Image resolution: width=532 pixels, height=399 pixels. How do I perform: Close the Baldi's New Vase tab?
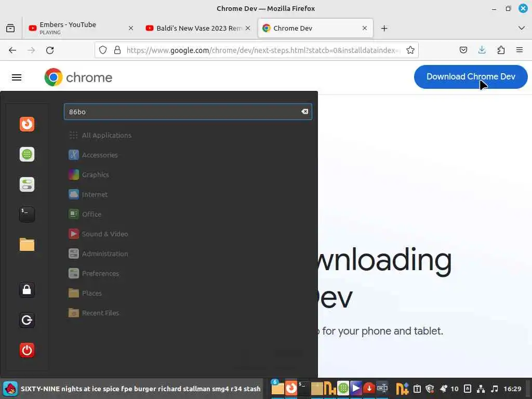248,28
